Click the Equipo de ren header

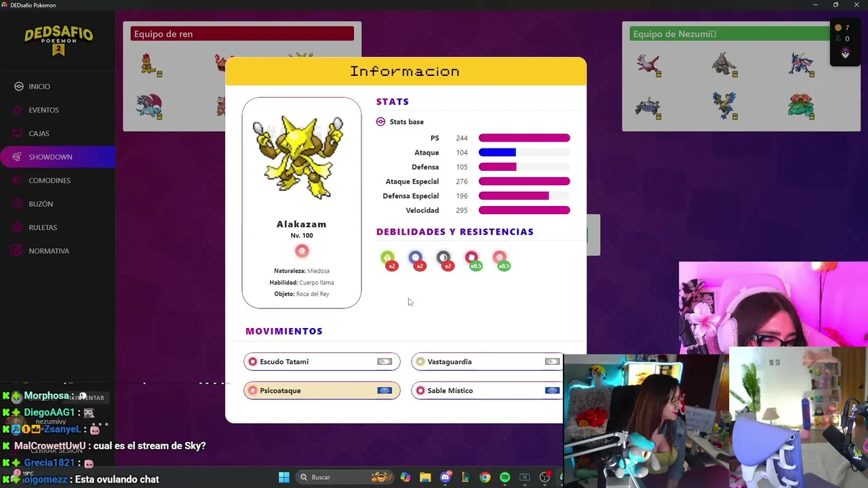[242, 34]
